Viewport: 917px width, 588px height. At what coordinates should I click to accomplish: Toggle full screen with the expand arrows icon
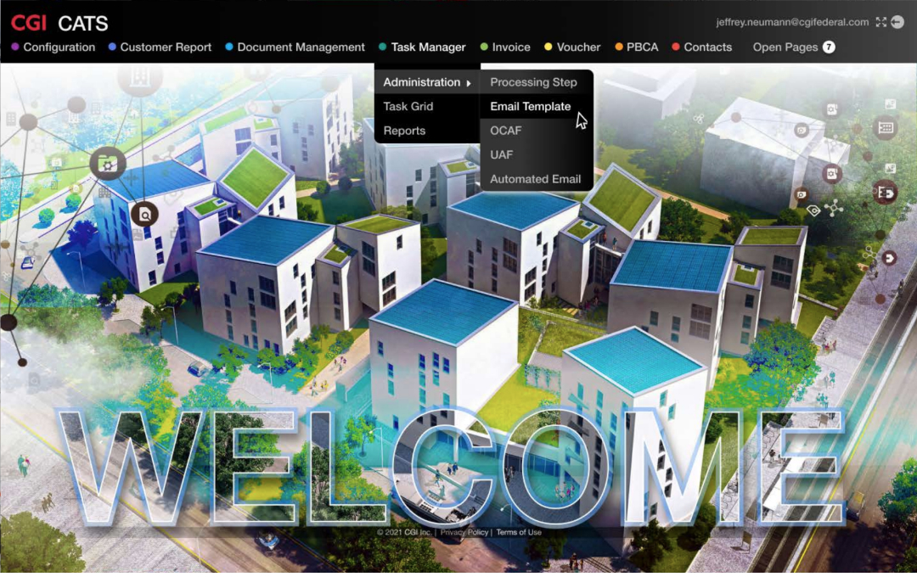tap(880, 22)
